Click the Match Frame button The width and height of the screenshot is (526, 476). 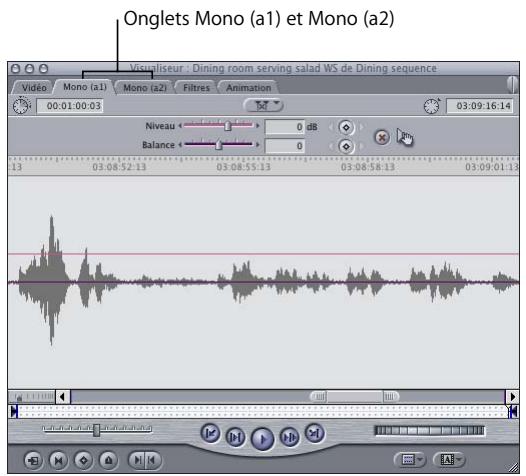tap(34, 460)
